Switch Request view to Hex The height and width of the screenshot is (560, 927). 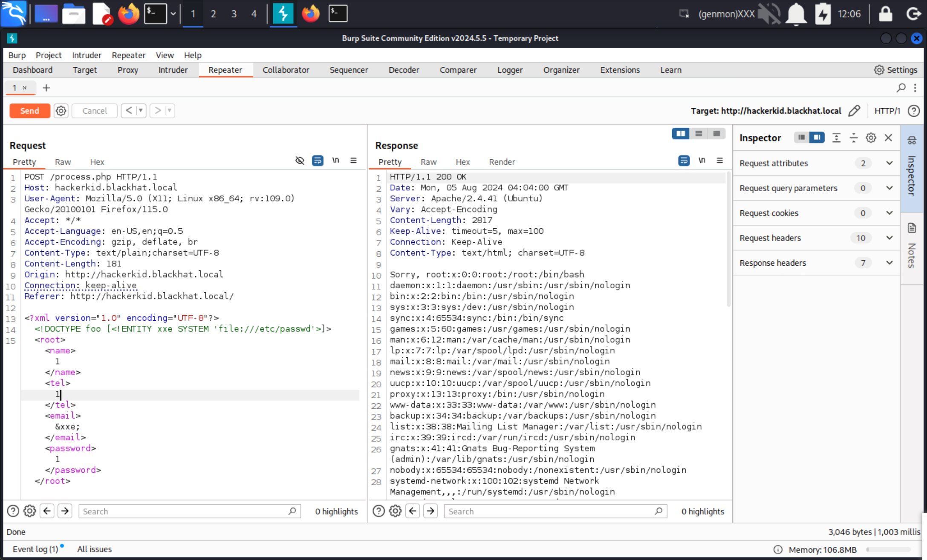(97, 162)
